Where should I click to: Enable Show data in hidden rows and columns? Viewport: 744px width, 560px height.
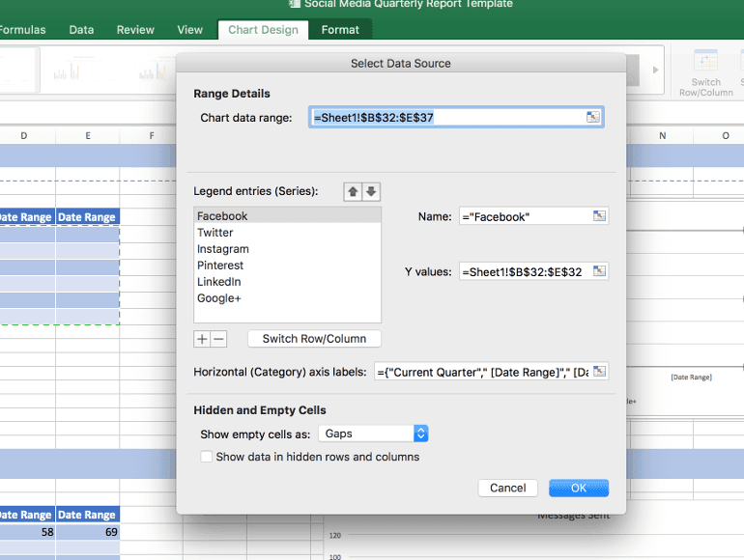pos(207,457)
